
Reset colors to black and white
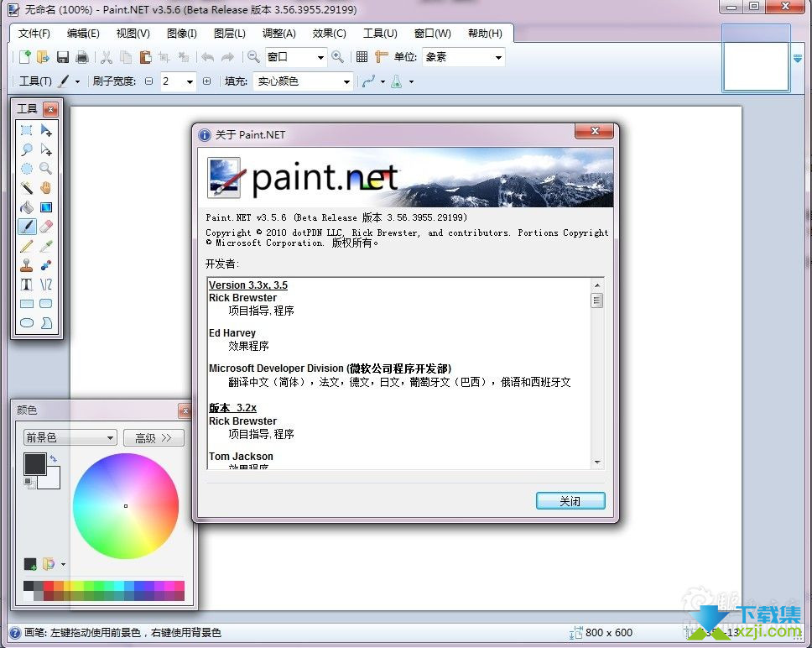tap(29, 483)
